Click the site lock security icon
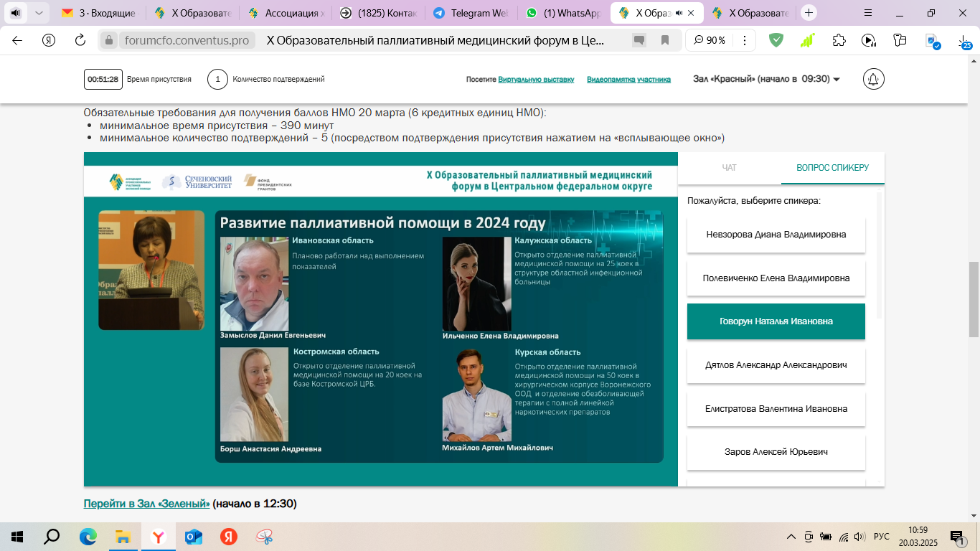 [109, 41]
